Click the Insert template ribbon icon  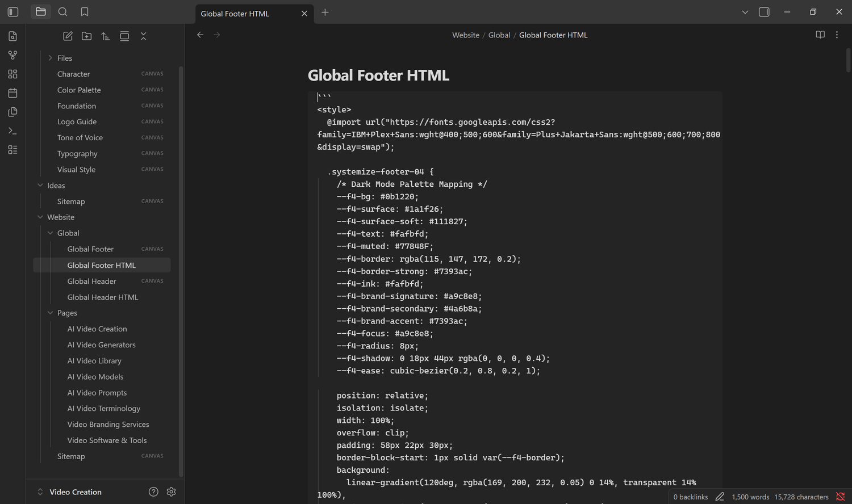pyautogui.click(x=12, y=112)
